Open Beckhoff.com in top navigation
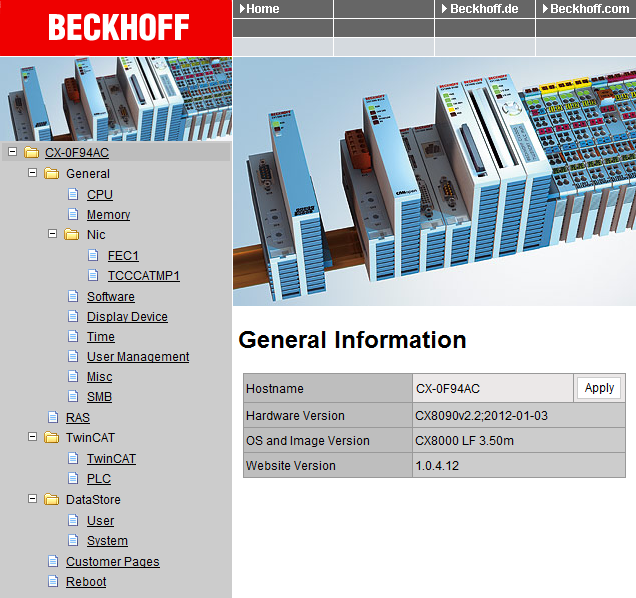This screenshot has width=636, height=598. pos(586,9)
